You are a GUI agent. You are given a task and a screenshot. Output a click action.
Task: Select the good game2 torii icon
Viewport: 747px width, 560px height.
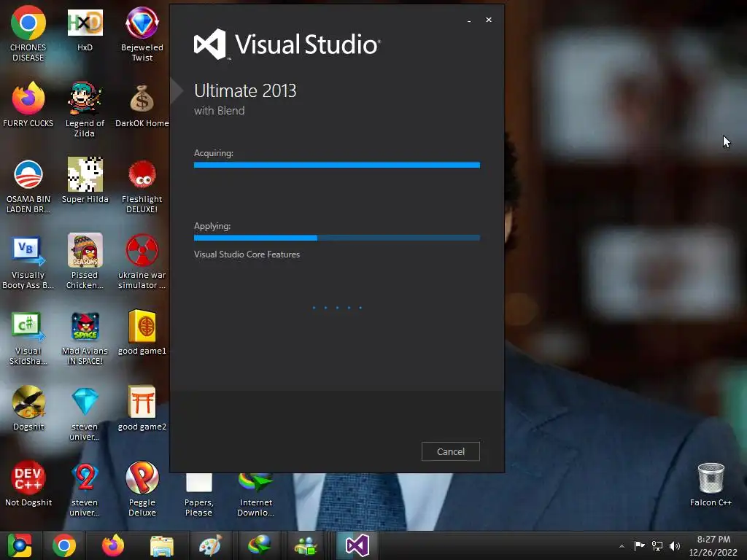[x=142, y=408]
